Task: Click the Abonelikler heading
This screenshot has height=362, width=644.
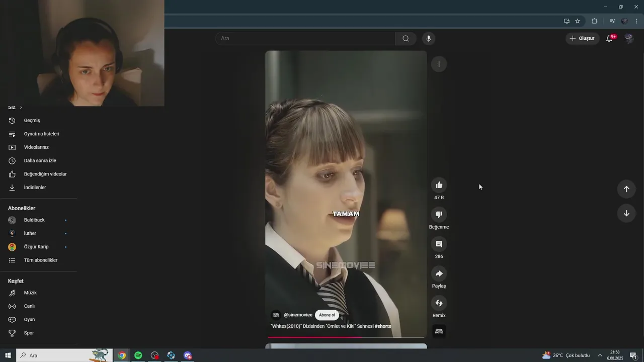Action: click(22, 208)
